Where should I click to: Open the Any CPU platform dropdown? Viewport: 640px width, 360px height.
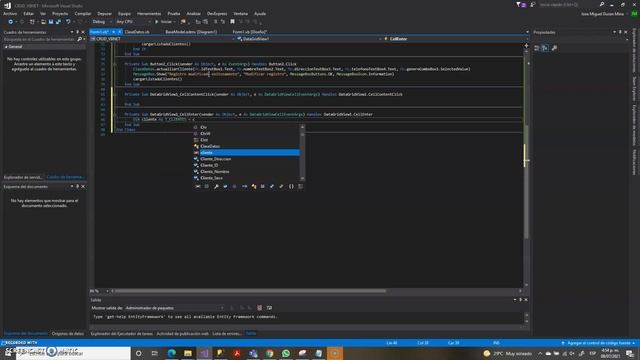click(133, 22)
